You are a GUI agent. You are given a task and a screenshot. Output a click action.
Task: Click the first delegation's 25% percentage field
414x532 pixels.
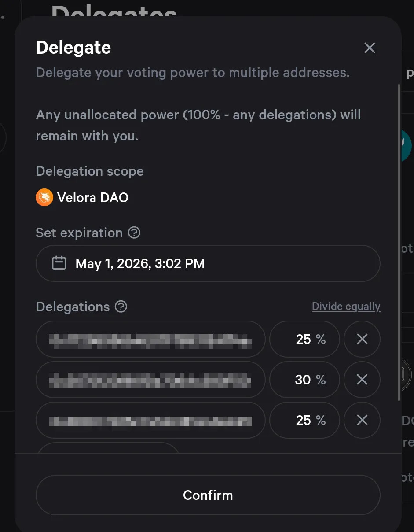pos(304,339)
